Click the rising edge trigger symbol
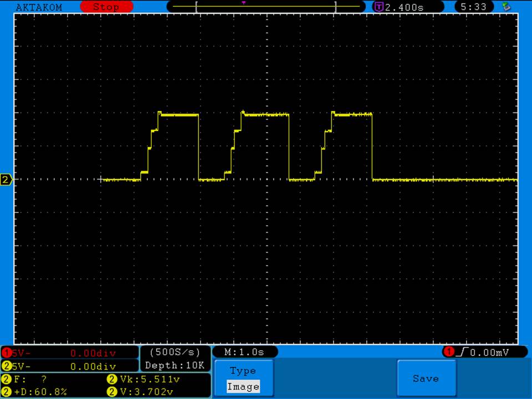532x399 pixels. click(x=461, y=352)
